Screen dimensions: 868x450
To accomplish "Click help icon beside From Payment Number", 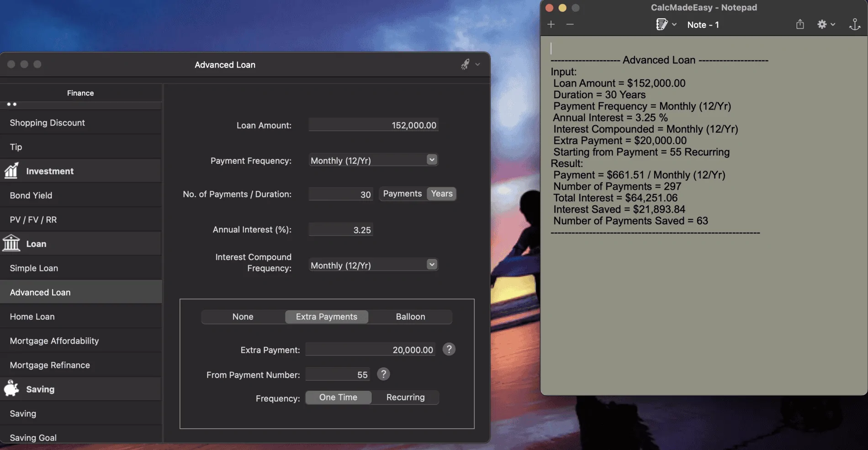I will click(x=383, y=374).
